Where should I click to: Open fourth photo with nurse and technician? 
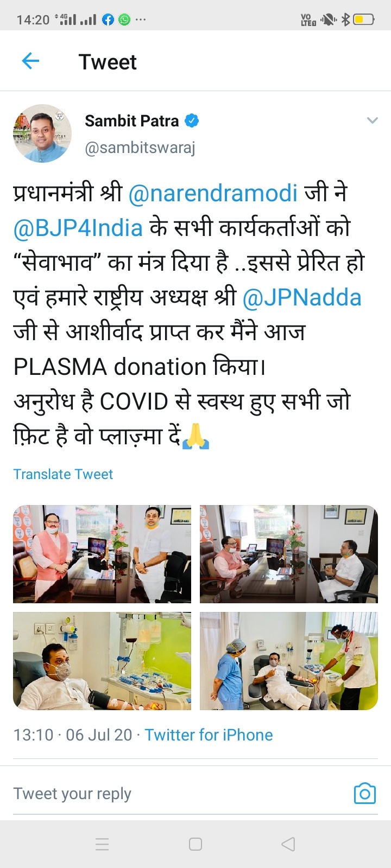(x=289, y=661)
